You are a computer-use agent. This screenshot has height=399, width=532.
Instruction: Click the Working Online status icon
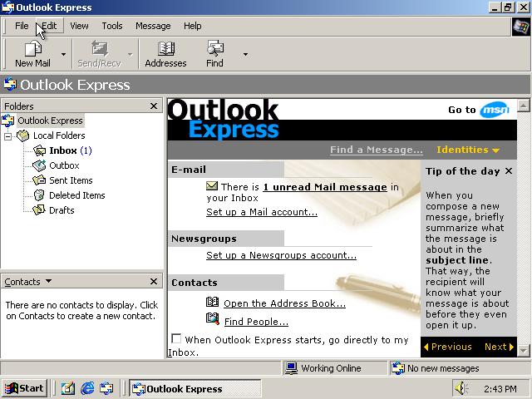click(292, 368)
